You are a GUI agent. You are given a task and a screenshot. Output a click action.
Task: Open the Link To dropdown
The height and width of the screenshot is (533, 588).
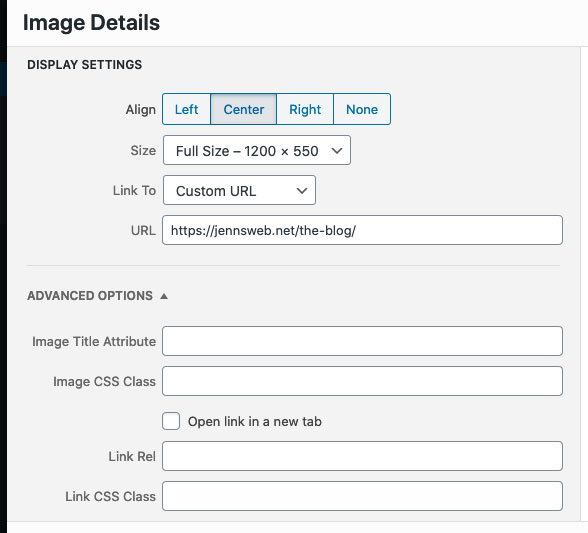point(239,190)
